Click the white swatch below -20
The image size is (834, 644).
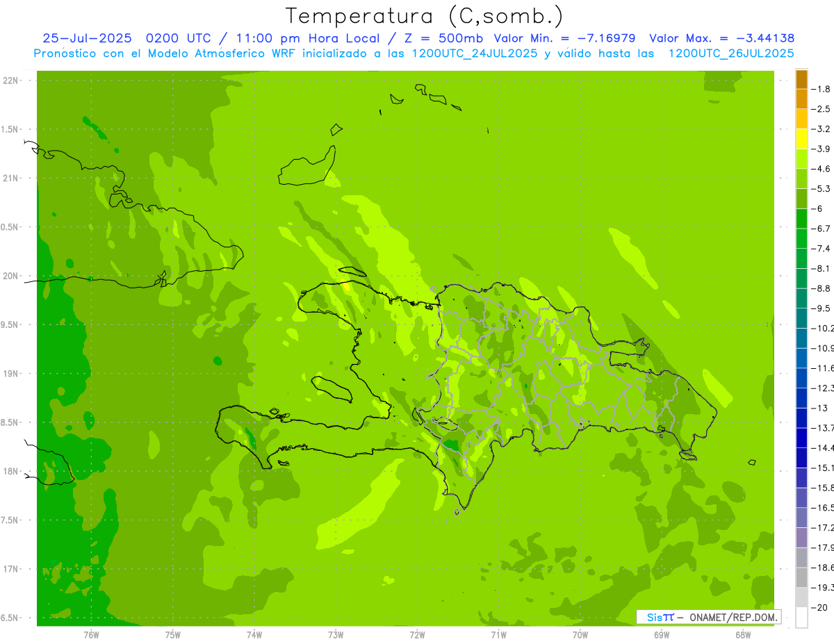801,617
